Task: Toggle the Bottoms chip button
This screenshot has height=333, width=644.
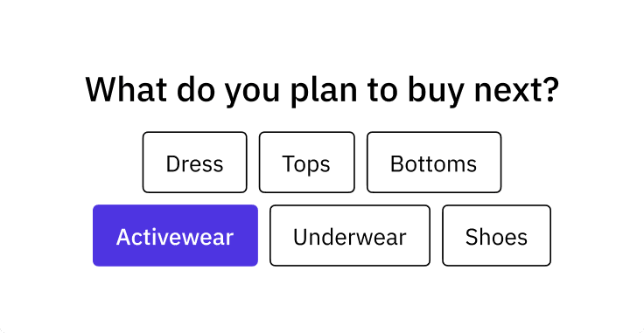Action: [434, 163]
